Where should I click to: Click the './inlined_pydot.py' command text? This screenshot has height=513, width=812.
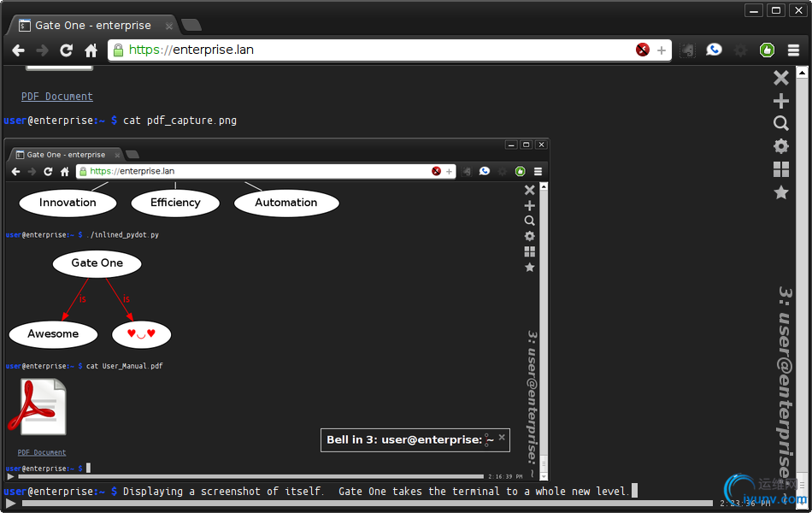click(x=123, y=235)
